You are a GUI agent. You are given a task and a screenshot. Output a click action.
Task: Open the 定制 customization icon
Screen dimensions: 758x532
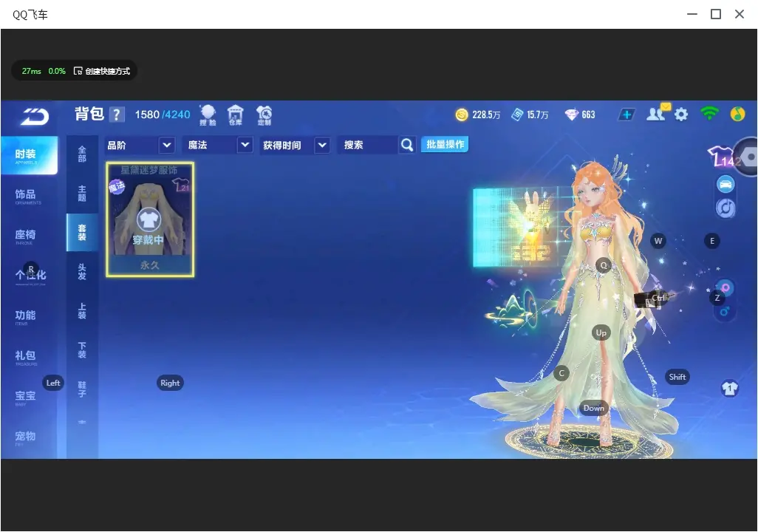[x=264, y=115]
